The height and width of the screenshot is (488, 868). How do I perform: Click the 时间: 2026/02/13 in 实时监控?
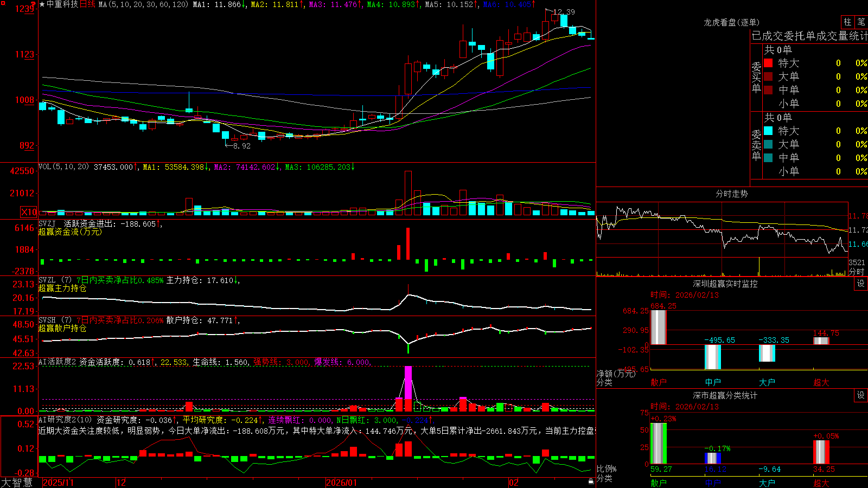pos(685,295)
